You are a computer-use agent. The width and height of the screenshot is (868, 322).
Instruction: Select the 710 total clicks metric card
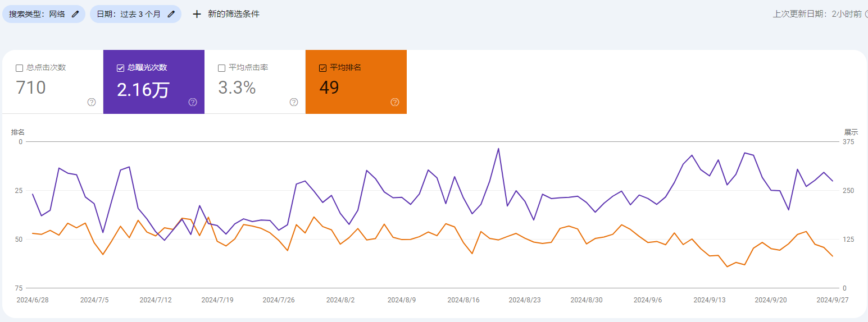pos(53,82)
